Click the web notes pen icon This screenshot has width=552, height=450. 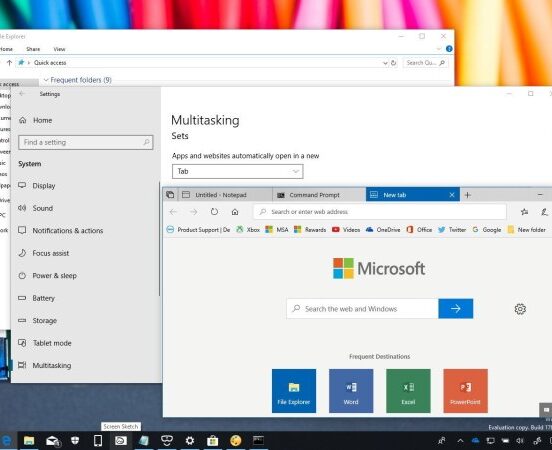[544, 212]
